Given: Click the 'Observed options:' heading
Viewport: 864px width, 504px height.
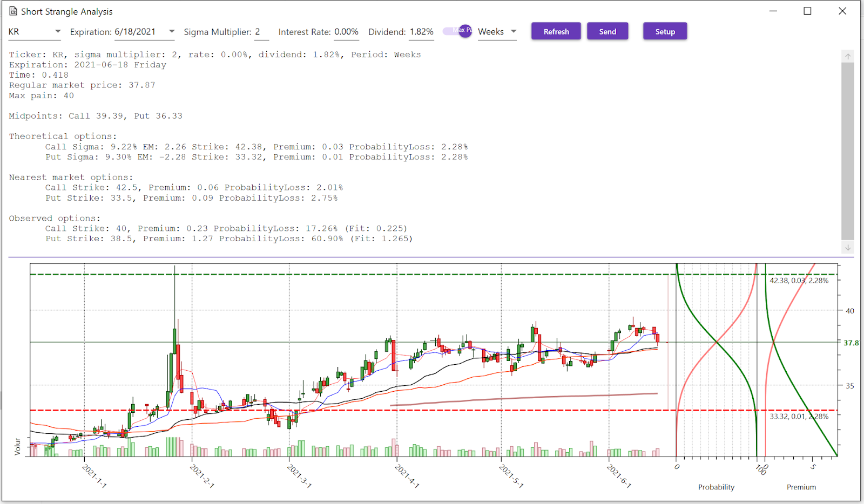Looking at the screenshot, I should (x=55, y=219).
